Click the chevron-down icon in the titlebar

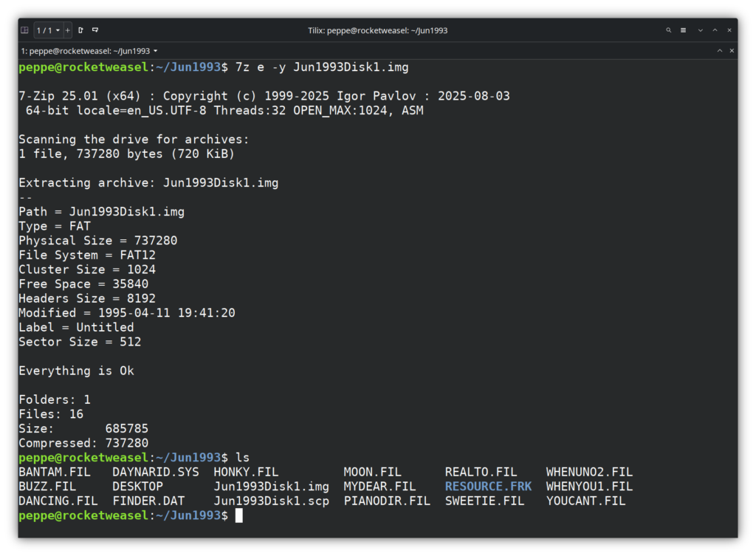pyautogui.click(x=700, y=30)
